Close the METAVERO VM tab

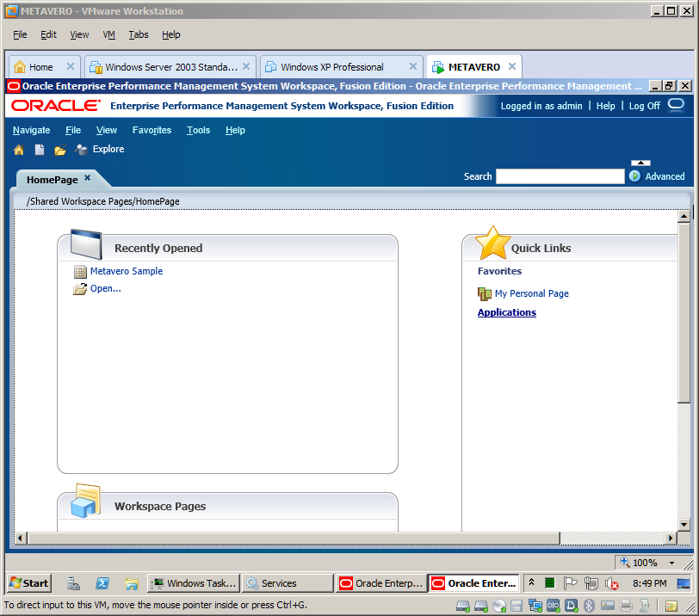click(512, 66)
